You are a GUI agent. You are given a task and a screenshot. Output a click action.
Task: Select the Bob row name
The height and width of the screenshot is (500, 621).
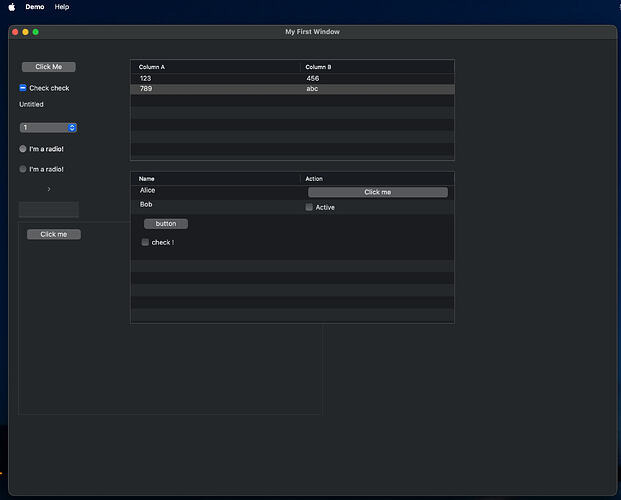click(x=146, y=204)
